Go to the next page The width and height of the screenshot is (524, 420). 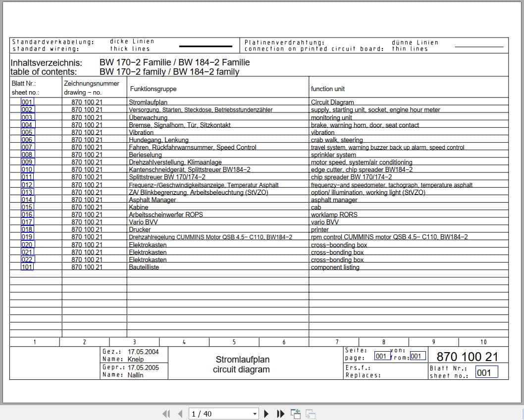[x=266, y=414]
